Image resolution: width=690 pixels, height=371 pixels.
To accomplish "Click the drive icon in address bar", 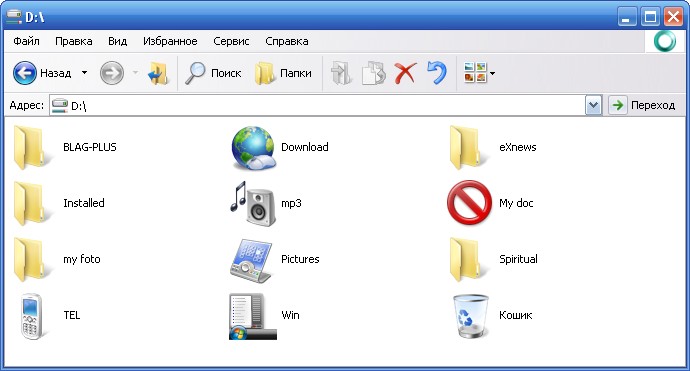I will [59, 105].
